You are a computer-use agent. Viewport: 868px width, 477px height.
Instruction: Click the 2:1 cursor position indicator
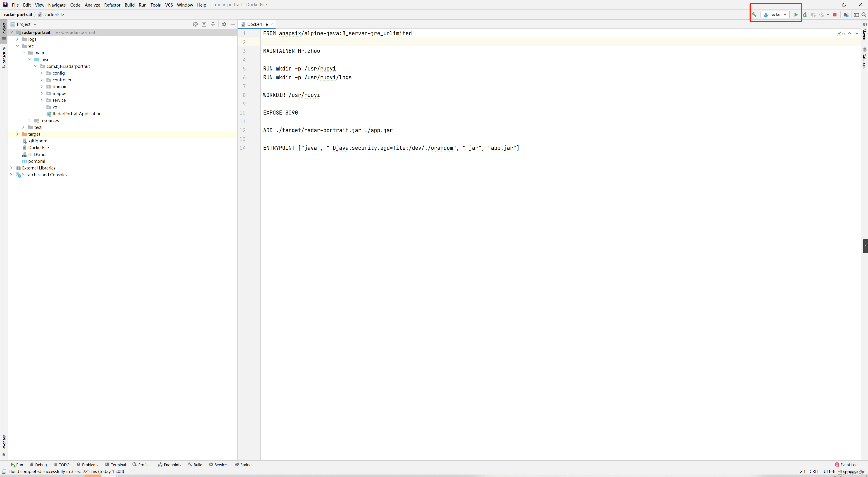pyautogui.click(x=802, y=471)
